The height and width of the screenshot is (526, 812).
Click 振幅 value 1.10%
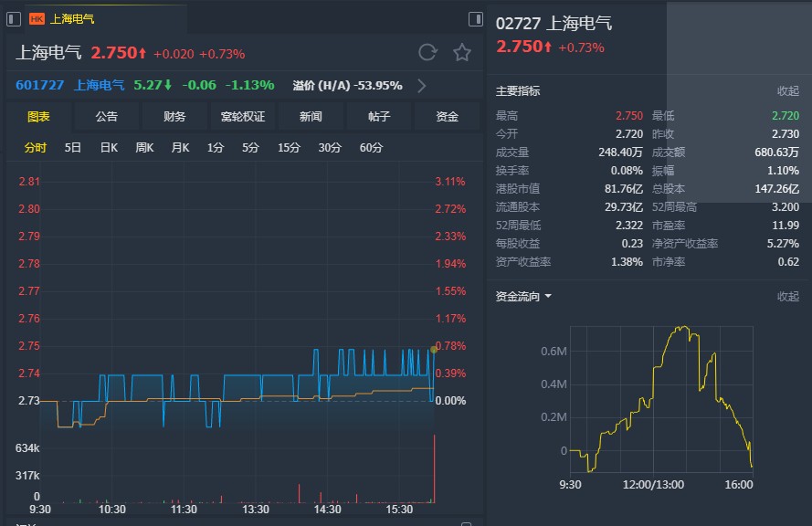783,171
